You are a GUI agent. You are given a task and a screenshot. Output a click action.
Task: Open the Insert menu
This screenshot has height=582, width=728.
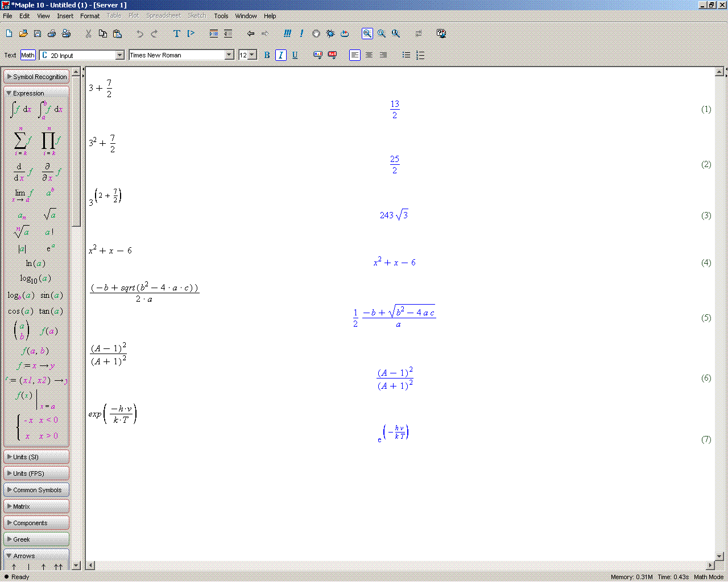(65, 16)
